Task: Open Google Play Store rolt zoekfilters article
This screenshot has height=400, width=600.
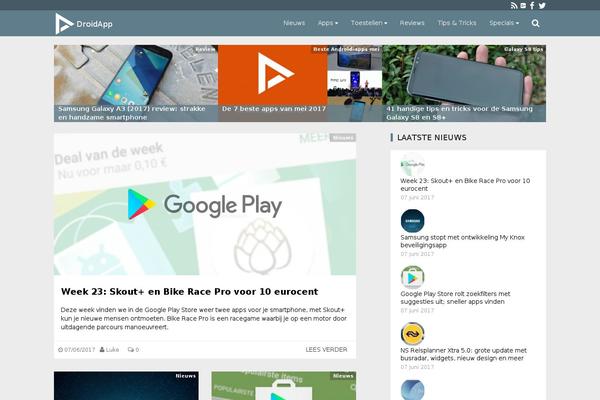Action: 455,298
